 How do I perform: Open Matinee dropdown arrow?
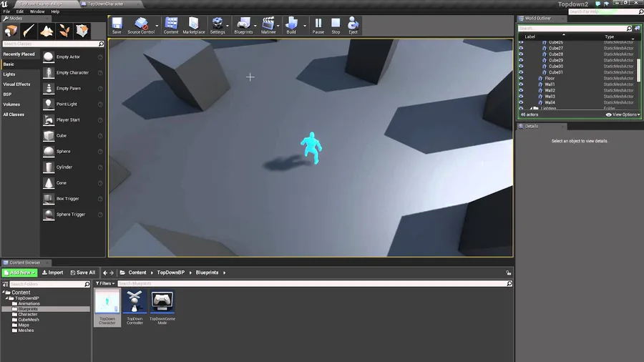pyautogui.click(x=278, y=26)
